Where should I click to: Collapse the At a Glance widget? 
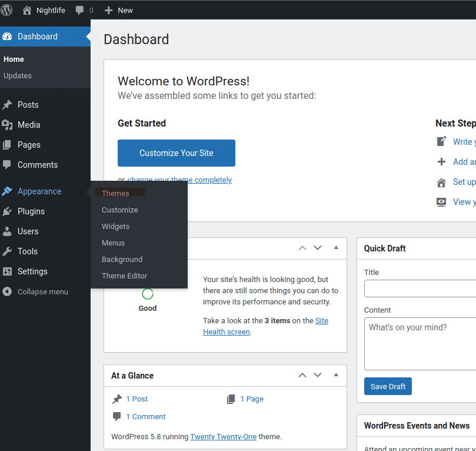click(336, 375)
